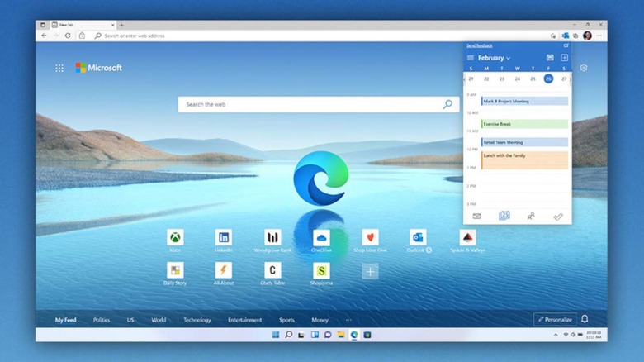644x362 pixels.
Task: Click the Personalize button
Action: [555, 319]
